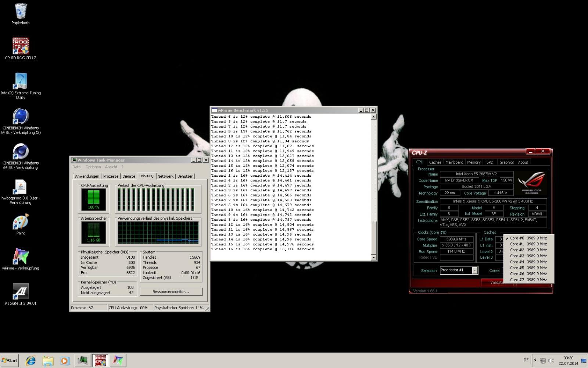Click the wPrime scrollbar thumb
Screen dimensions: 588x368
(x=373, y=238)
